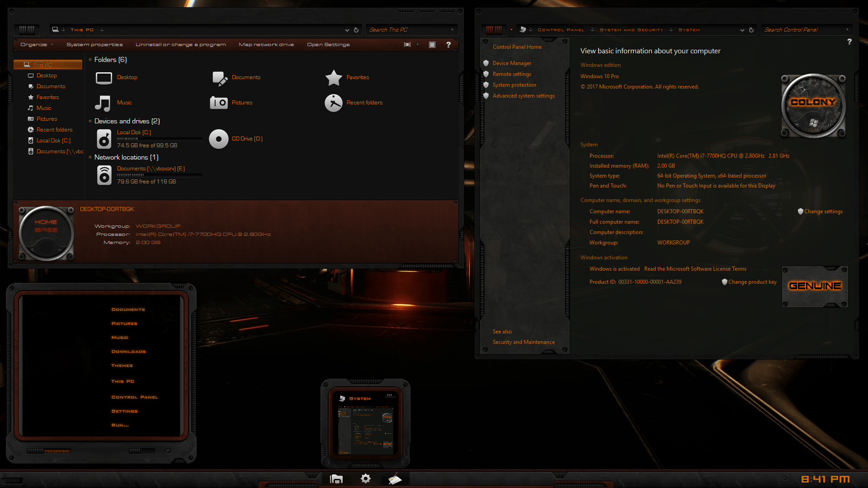
Task: Open Read the Microsoft Software License Terms
Action: click(x=695, y=268)
